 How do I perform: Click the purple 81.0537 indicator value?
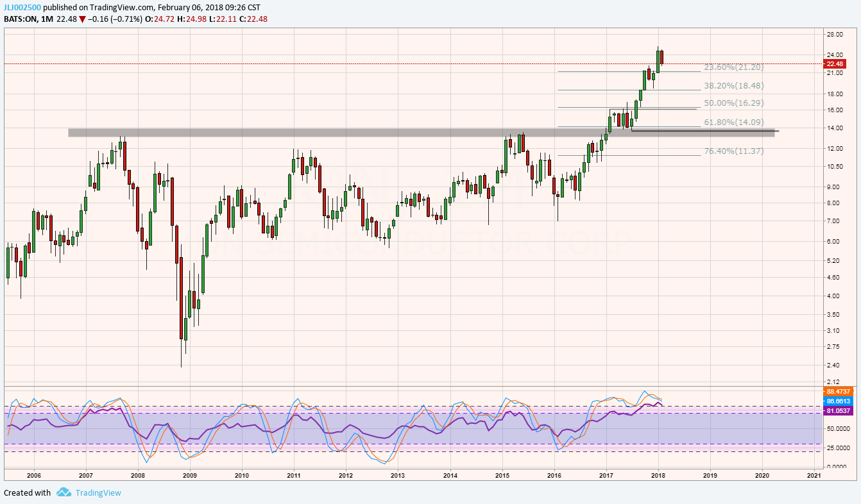coord(839,410)
